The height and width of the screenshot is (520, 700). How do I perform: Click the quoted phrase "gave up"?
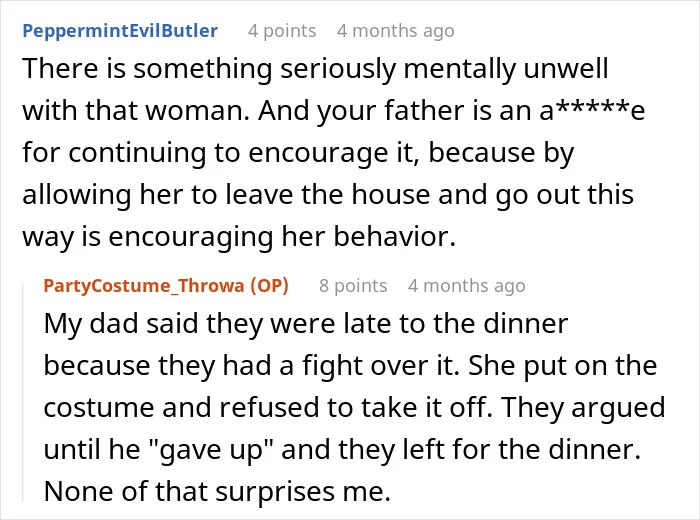pyautogui.click(x=210, y=450)
